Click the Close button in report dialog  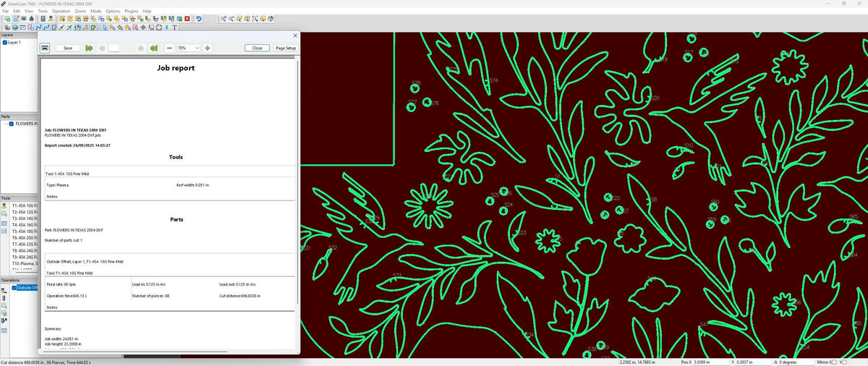click(x=257, y=48)
